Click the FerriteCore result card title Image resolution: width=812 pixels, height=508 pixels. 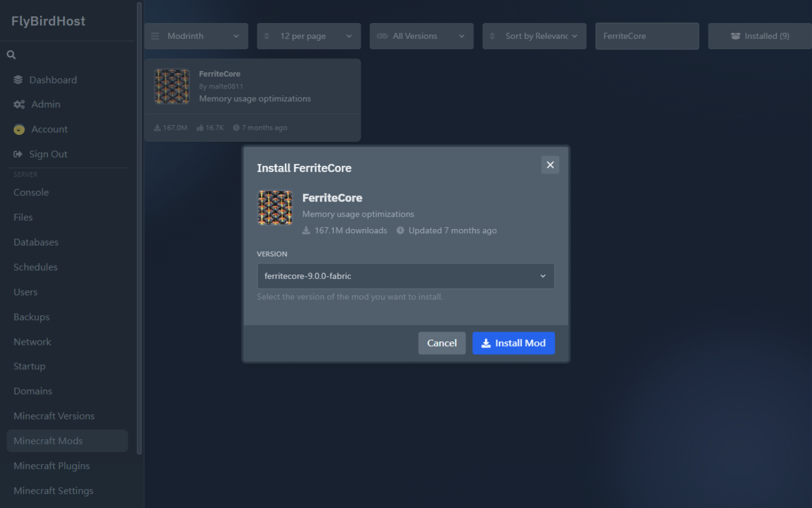[x=219, y=74]
